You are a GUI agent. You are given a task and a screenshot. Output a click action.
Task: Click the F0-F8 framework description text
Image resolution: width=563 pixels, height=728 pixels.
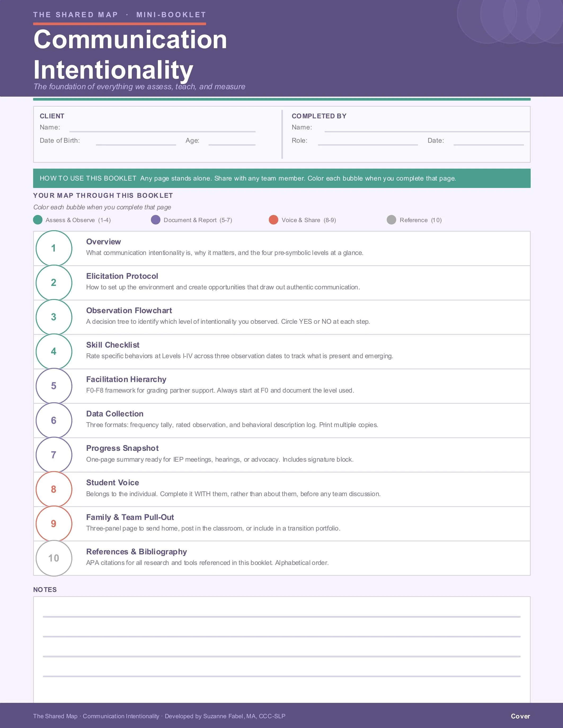coord(220,390)
